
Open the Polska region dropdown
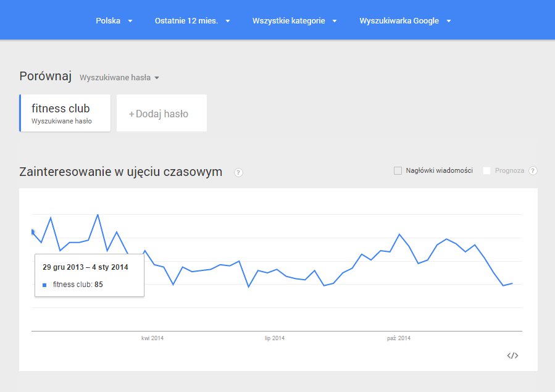coord(114,21)
